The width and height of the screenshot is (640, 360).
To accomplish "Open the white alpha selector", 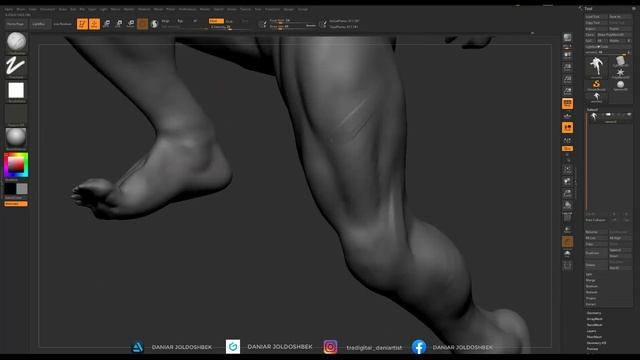I will [x=16, y=91].
